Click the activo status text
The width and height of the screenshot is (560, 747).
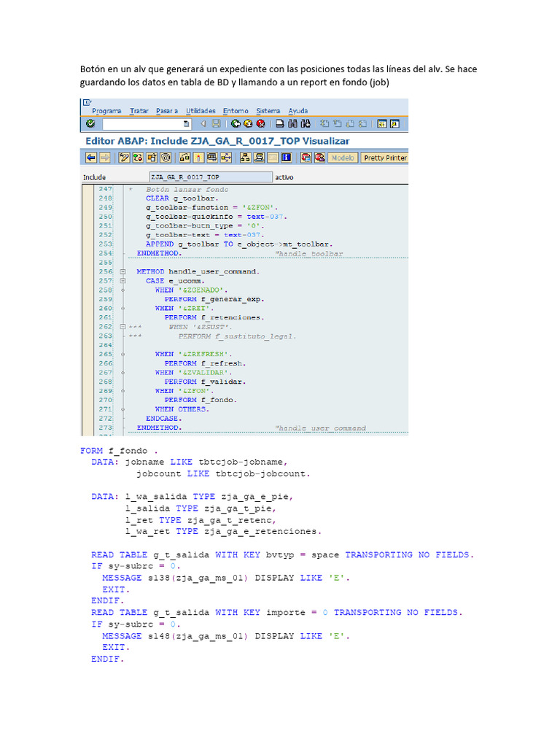click(x=284, y=177)
